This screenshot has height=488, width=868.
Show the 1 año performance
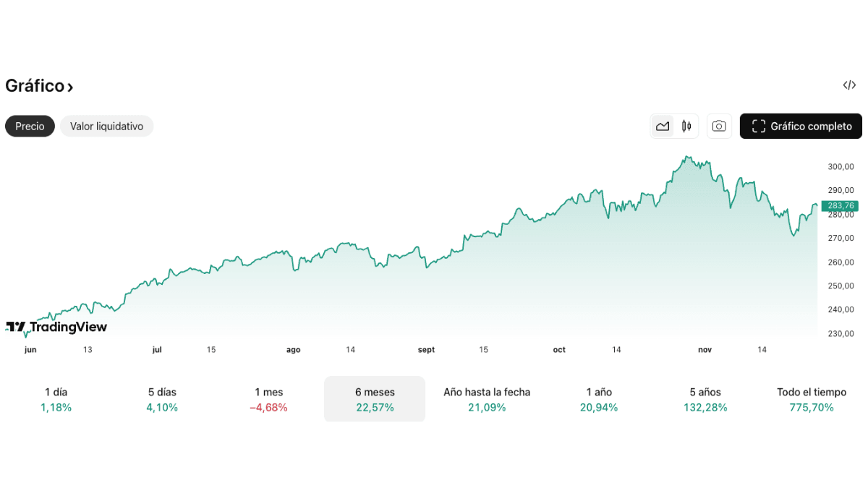pos(598,399)
